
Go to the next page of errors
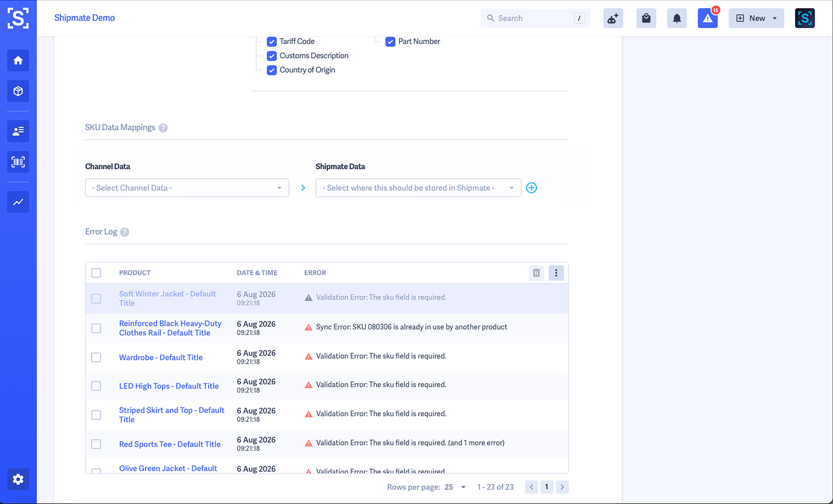562,487
